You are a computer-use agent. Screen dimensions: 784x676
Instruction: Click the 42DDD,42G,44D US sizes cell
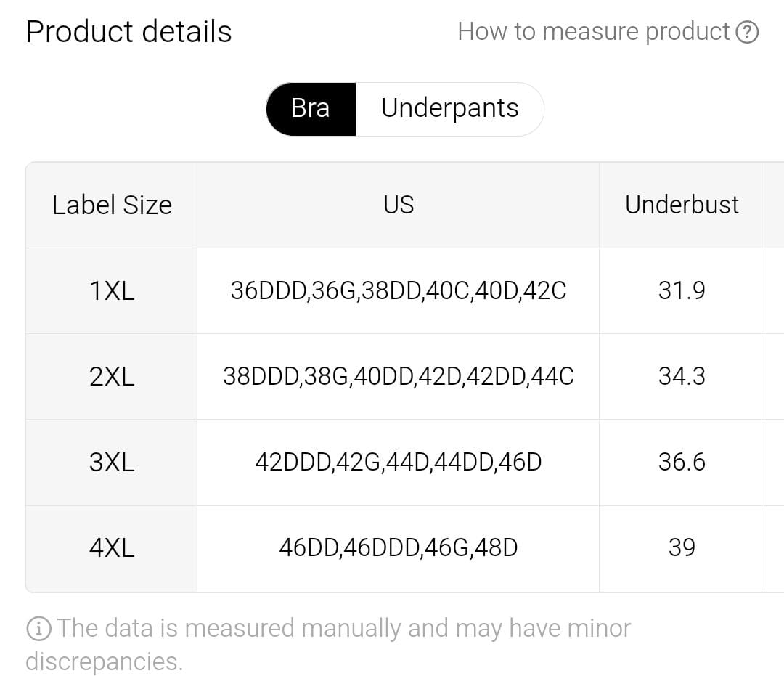[399, 463]
